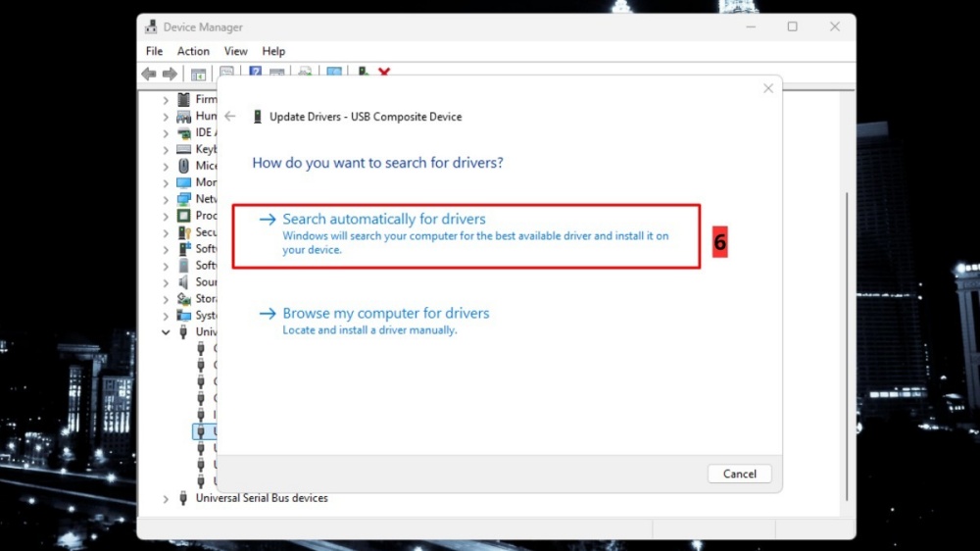980x551 pixels.
Task: Open the Action menu
Action: coord(193,51)
